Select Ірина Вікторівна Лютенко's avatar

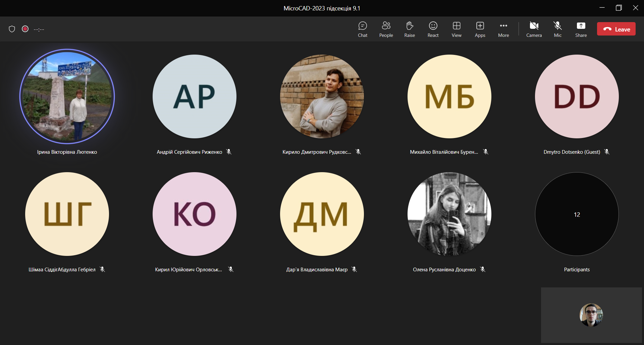(x=67, y=96)
